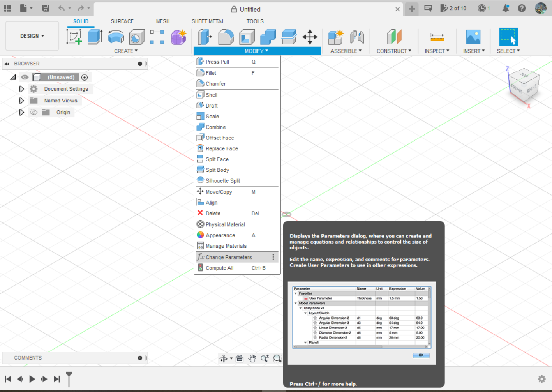Click the Redo arrow

81,8
